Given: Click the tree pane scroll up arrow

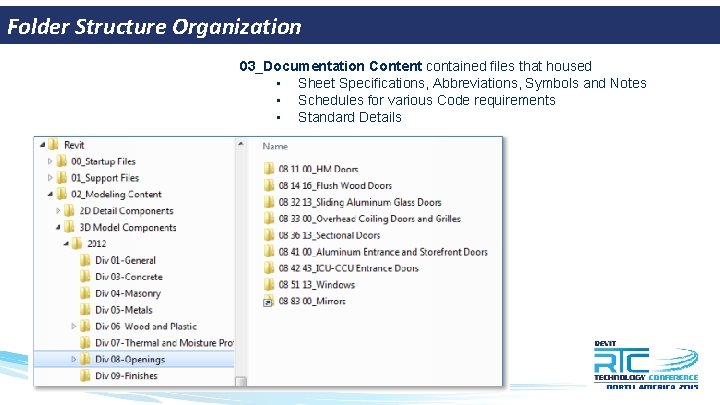Looking at the screenshot, I should tap(241, 144).
